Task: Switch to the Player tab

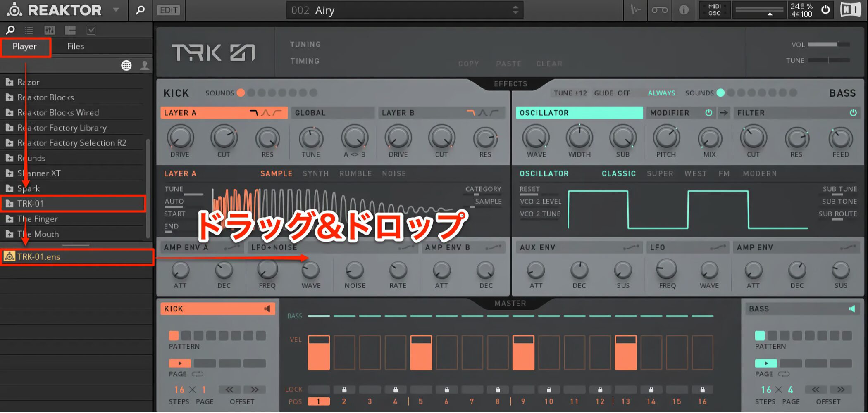Action: [x=25, y=47]
